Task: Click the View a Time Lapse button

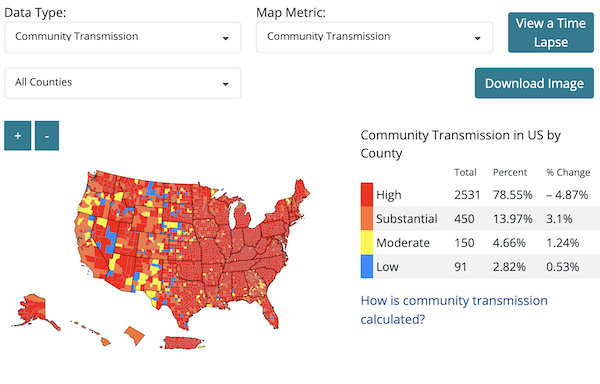Action: (551, 33)
